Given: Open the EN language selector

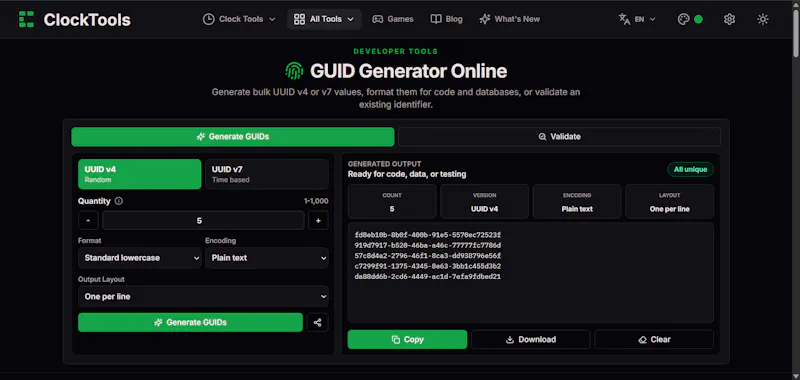Looking at the screenshot, I should (x=637, y=19).
